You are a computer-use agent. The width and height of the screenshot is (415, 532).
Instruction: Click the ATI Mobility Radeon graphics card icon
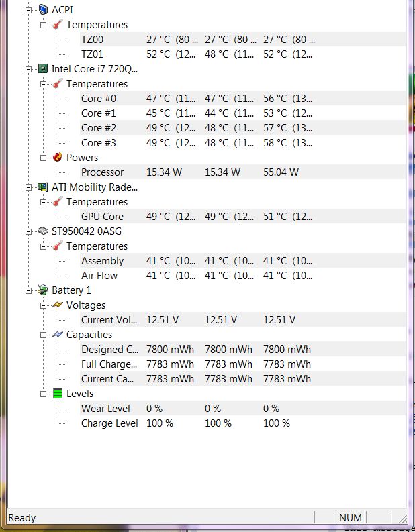pyautogui.click(x=43, y=187)
